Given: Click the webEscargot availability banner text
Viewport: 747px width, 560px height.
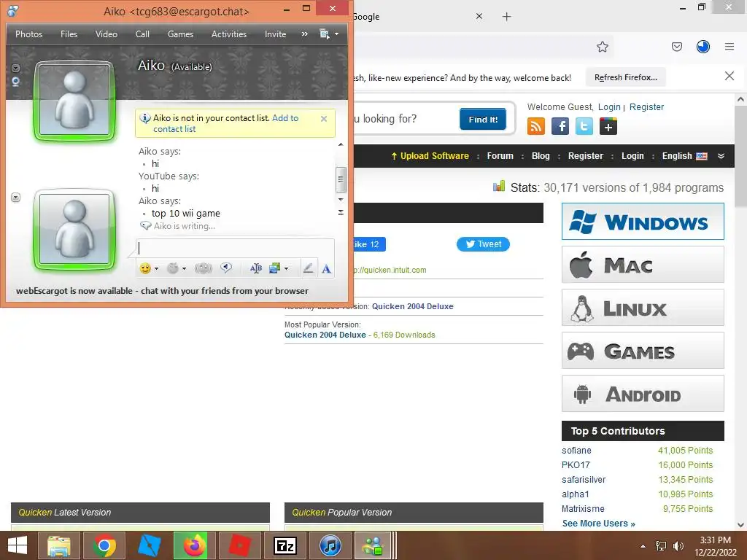Looking at the screenshot, I should 162,291.
